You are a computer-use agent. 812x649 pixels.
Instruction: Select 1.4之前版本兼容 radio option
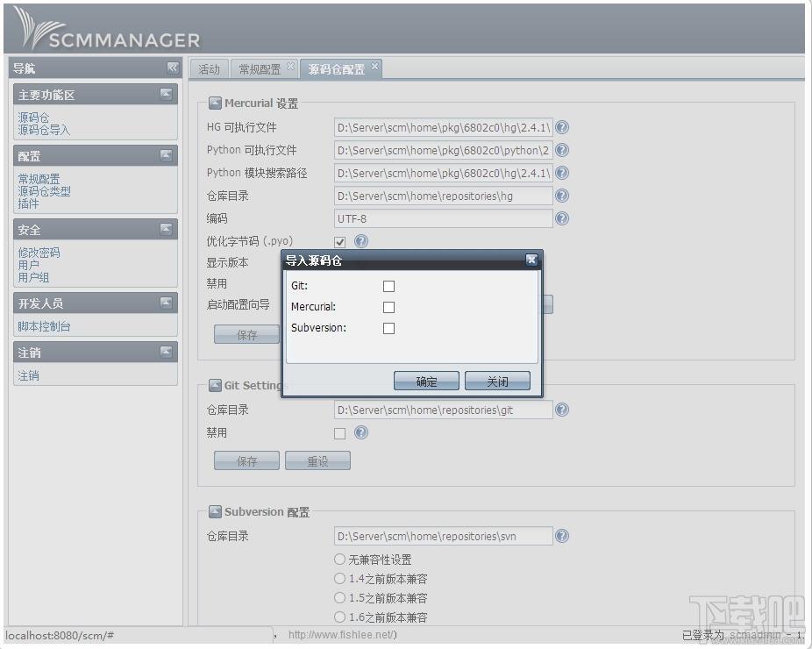(x=339, y=579)
